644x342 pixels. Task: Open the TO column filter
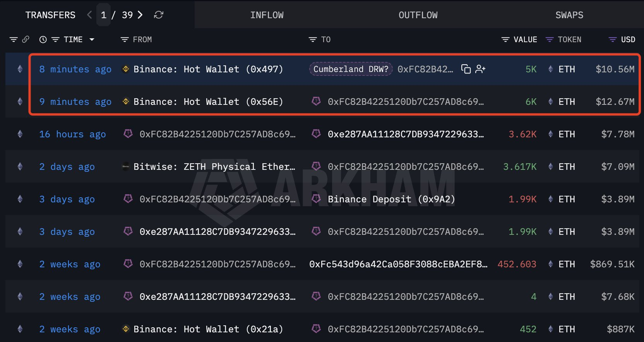[x=313, y=39]
